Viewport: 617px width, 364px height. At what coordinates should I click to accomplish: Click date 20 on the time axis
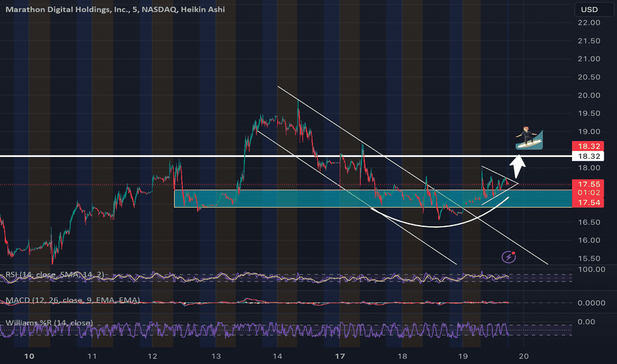click(524, 356)
